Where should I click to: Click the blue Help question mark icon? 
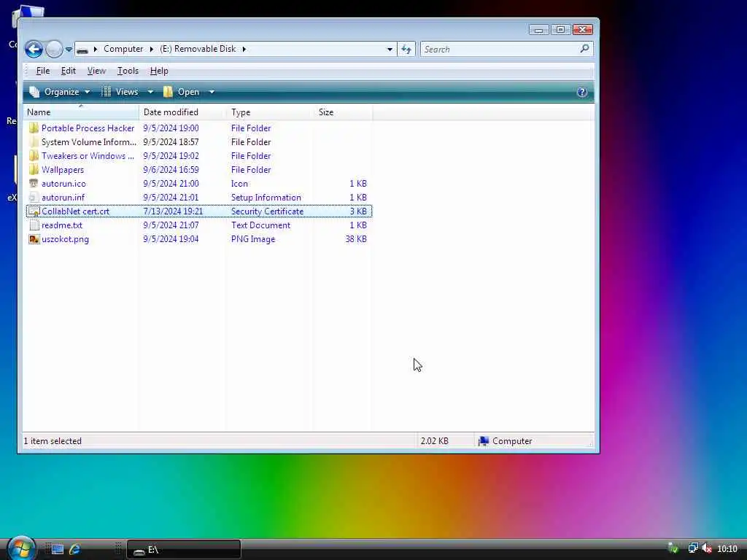[581, 92]
